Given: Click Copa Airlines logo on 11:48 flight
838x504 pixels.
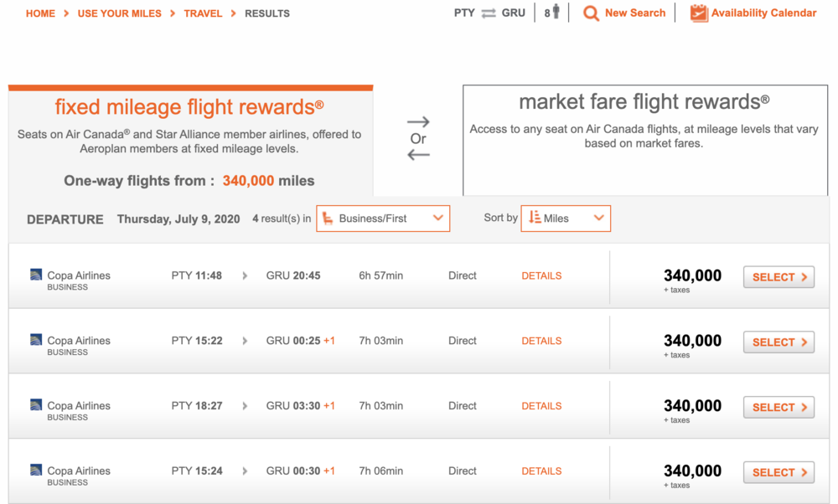Looking at the screenshot, I should click(36, 275).
